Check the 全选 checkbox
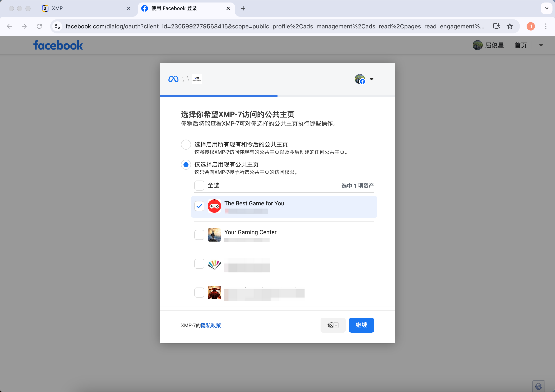The width and height of the screenshot is (555, 392). tap(199, 186)
